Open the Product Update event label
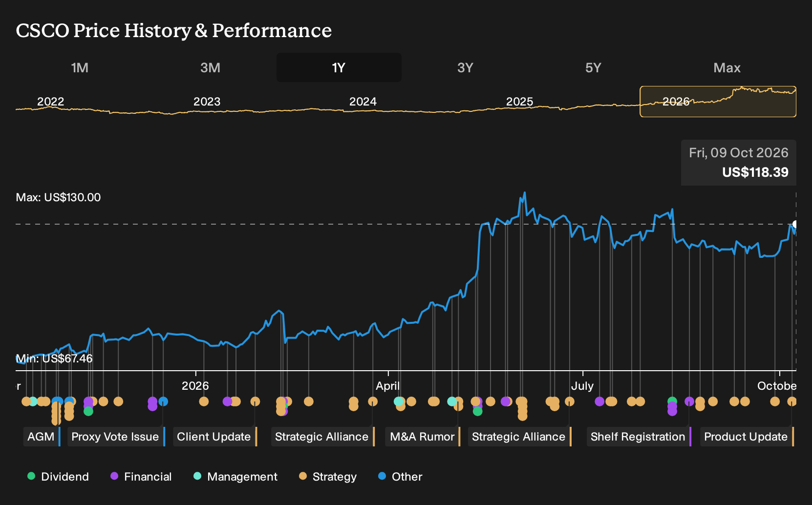Viewport: 812px width, 505px height. [x=747, y=437]
